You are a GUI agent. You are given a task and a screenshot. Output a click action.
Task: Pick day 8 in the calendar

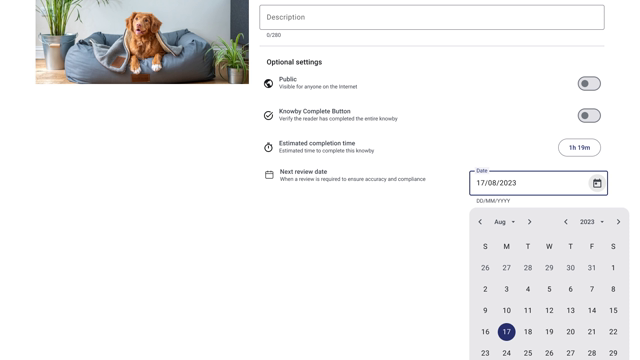[x=613, y=289]
